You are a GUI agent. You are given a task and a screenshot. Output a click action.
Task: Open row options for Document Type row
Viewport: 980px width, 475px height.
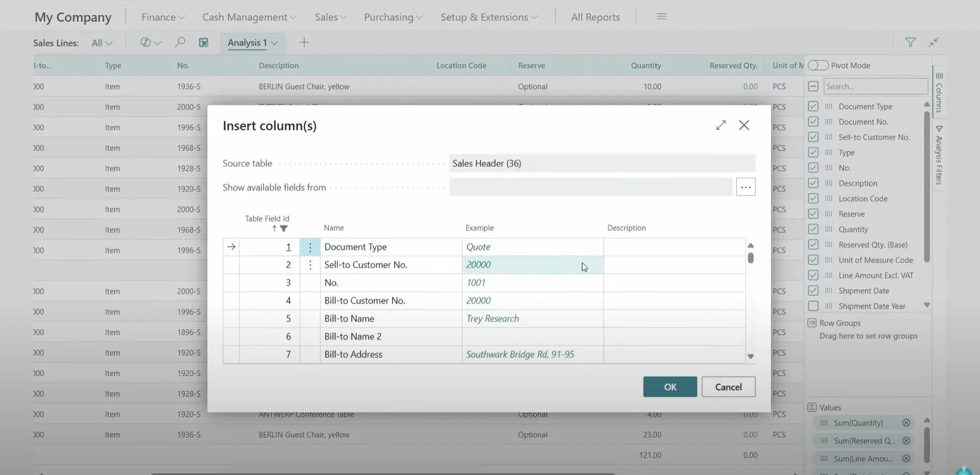click(310, 247)
